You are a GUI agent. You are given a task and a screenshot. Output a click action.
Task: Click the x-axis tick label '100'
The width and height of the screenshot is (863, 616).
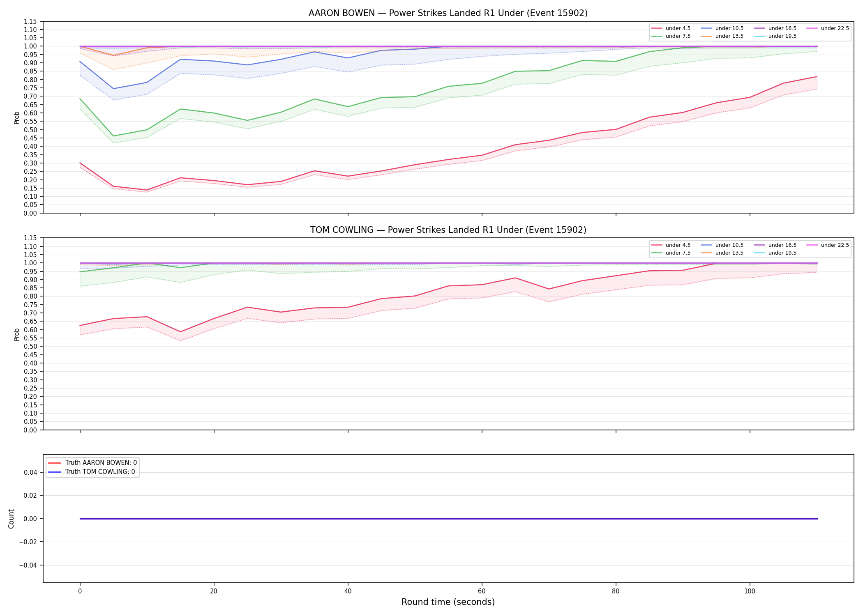coord(750,592)
